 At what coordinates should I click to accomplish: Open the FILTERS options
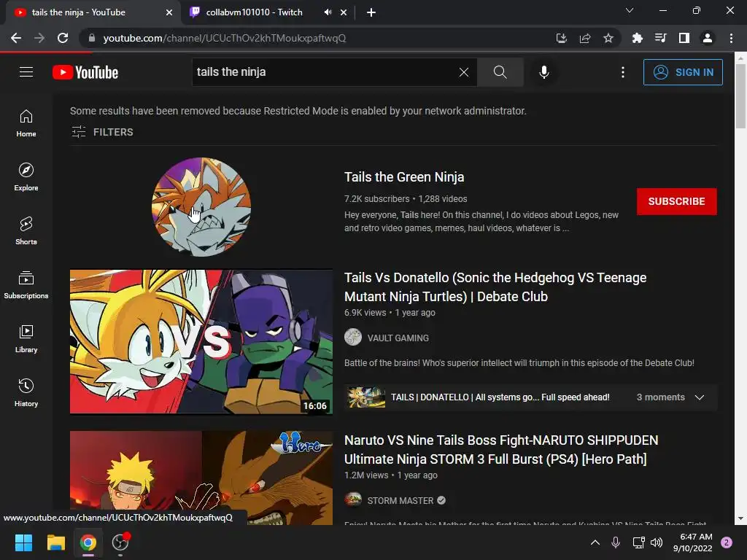[102, 132]
